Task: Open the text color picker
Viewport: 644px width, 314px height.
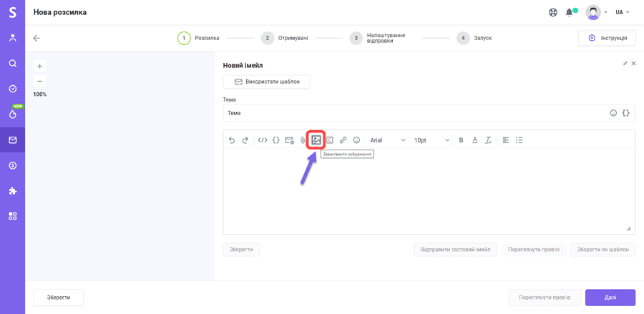Action: (x=474, y=140)
